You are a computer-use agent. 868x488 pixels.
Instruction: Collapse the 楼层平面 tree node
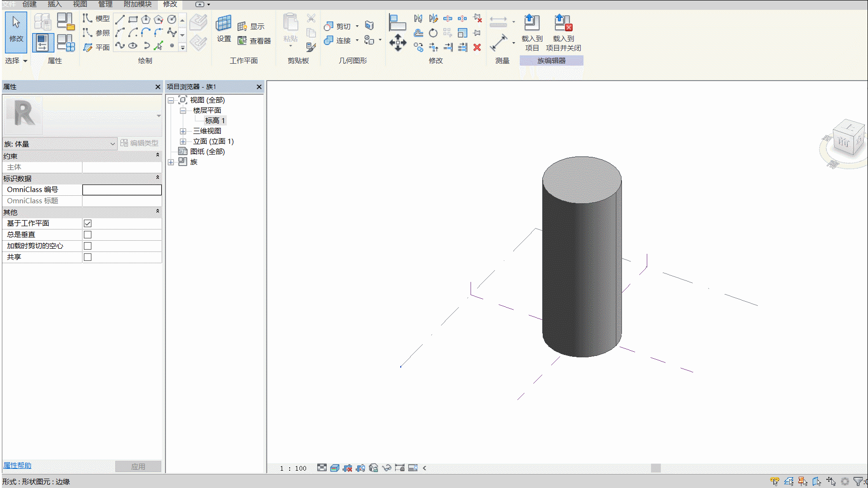tap(183, 111)
